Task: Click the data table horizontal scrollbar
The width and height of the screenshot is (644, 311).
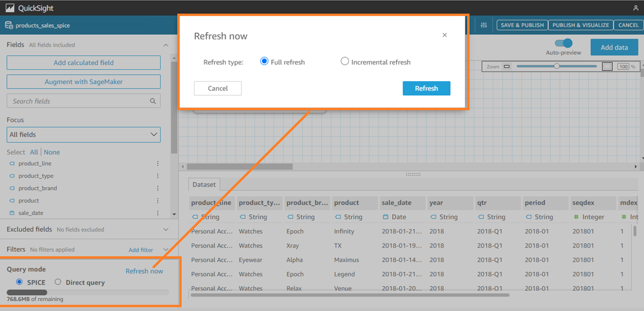Action: [x=350, y=295]
